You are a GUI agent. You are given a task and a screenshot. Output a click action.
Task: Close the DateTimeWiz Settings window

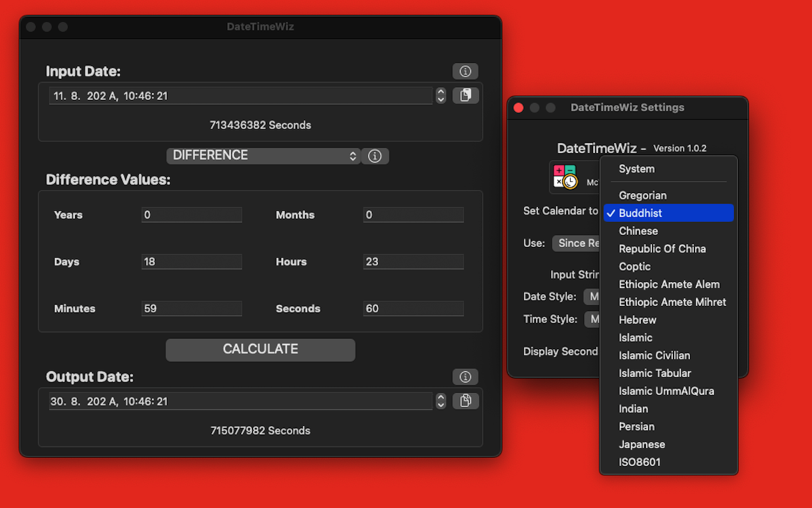519,108
